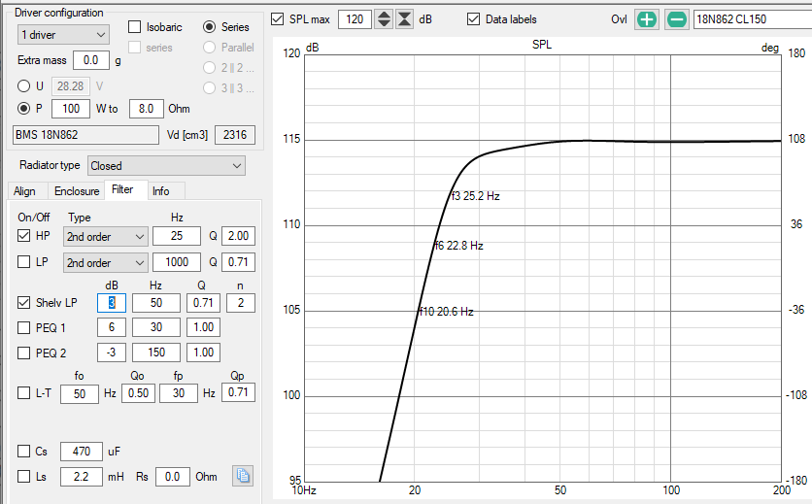
Task: Click the Shelv LP dB field
Action: click(x=112, y=303)
